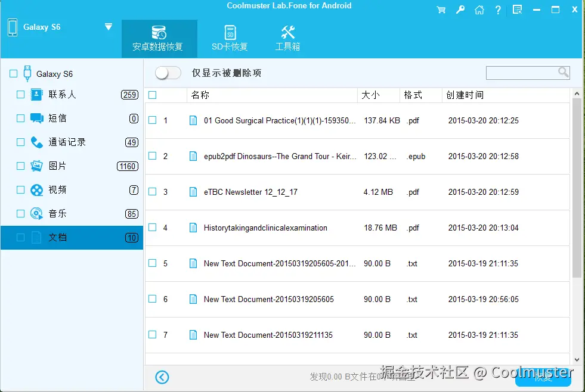Open the 工具箱 tab

(x=287, y=39)
